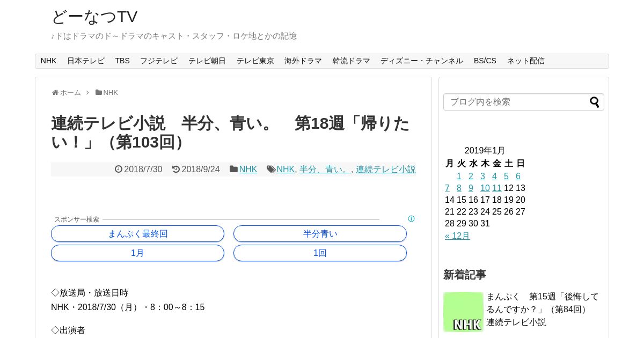The width and height of the screenshot is (644, 338).
Task: Open calendar date 7
Action: pyautogui.click(x=447, y=188)
